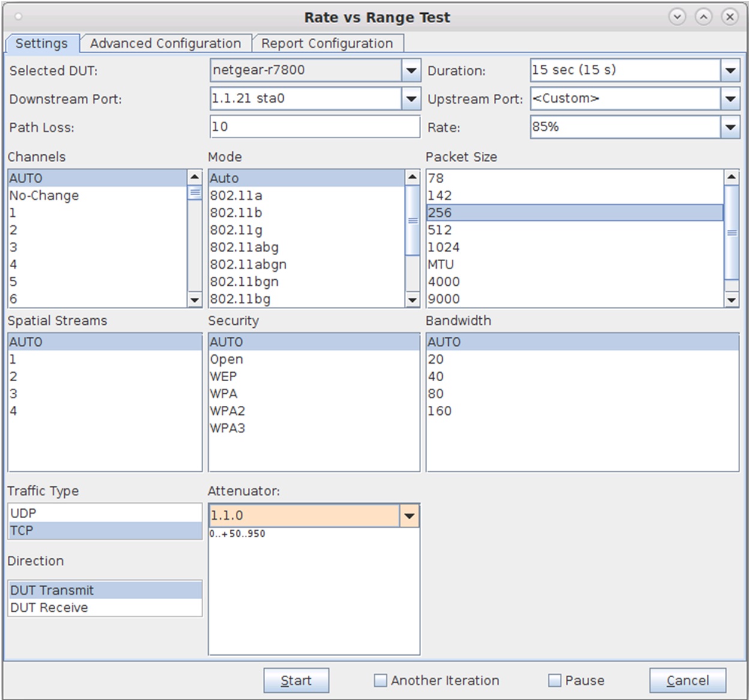Select bandwidth 40 in the Bandwidth list
This screenshot has width=750, height=700.
(436, 376)
